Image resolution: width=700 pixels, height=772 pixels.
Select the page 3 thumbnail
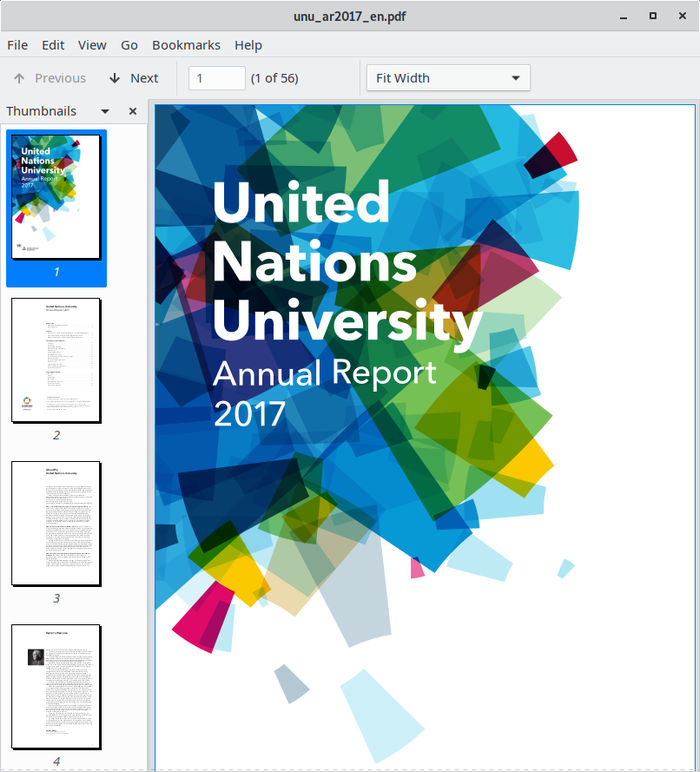(56, 524)
